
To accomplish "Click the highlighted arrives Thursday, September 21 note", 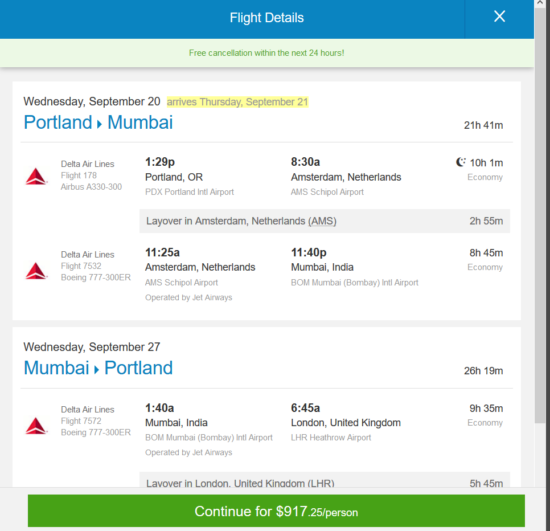I will pos(237,102).
